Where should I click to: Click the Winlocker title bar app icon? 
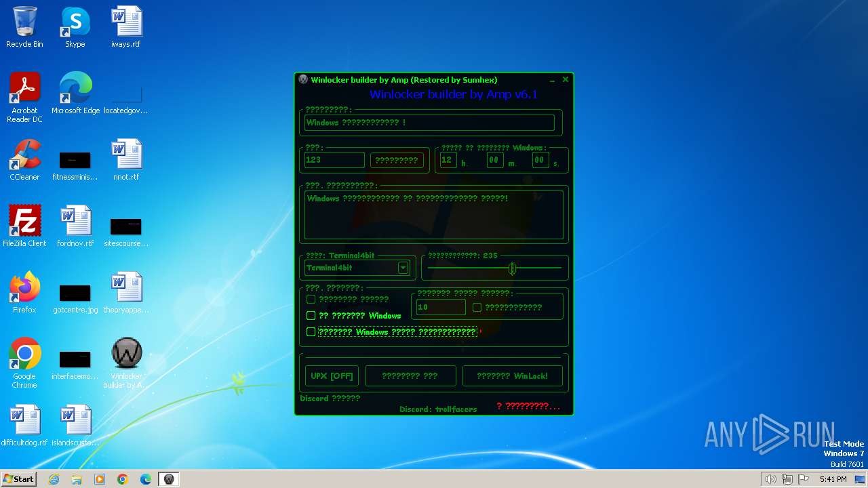tap(303, 80)
